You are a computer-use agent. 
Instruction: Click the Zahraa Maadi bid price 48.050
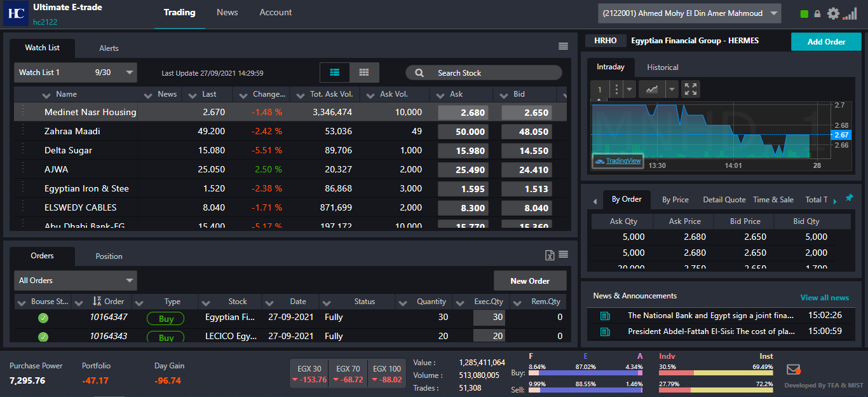point(527,132)
